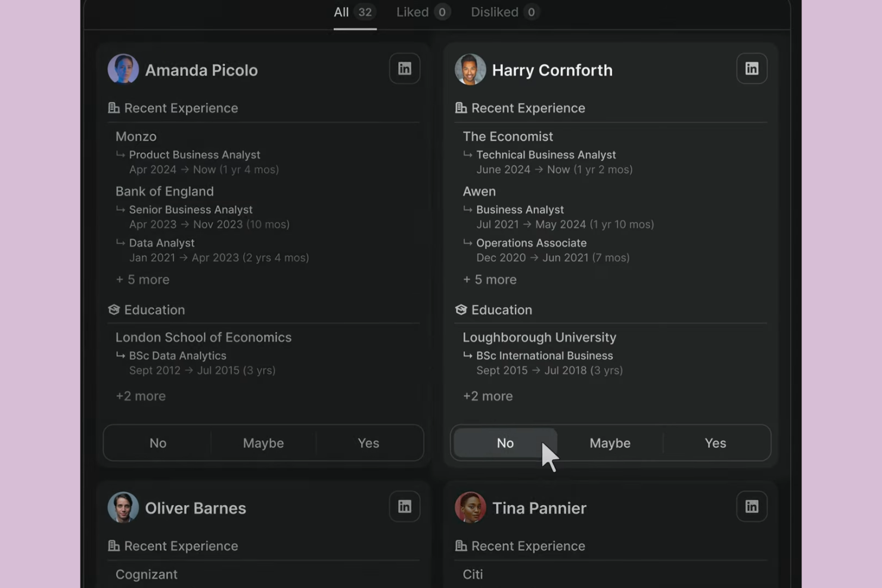Click building icon in Tina Pannier's card
The height and width of the screenshot is (588, 882).
(461, 546)
